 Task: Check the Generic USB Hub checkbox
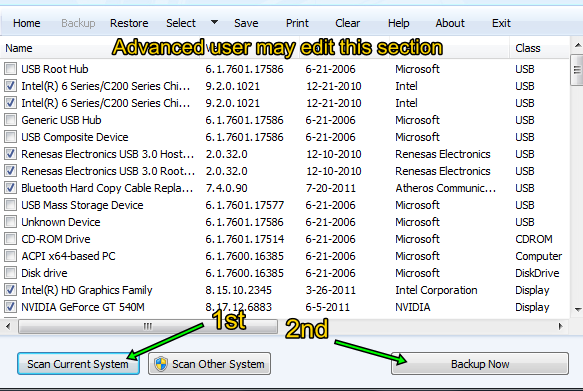point(10,120)
